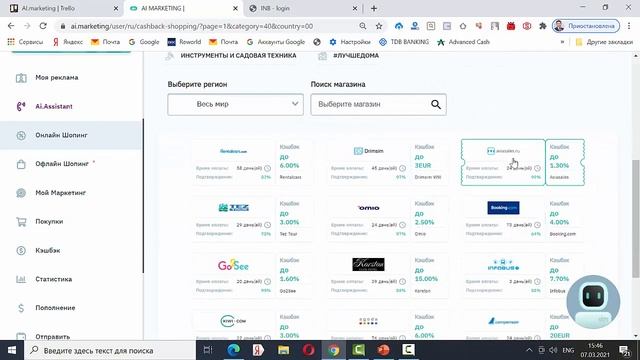Screen dimensions: 640x360
Task: Click the page vertical scrollbar
Action: 636,218
